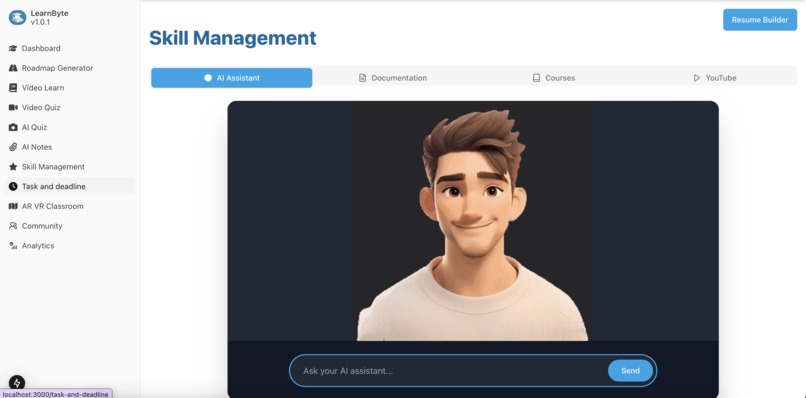
Task: Open AI Notes page
Action: [x=70, y=147]
